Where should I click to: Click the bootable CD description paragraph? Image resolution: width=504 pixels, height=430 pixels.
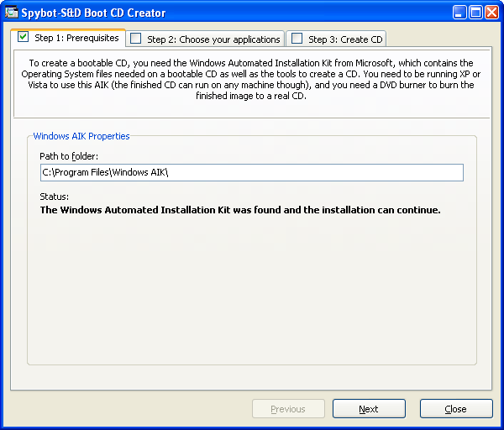pos(251,80)
